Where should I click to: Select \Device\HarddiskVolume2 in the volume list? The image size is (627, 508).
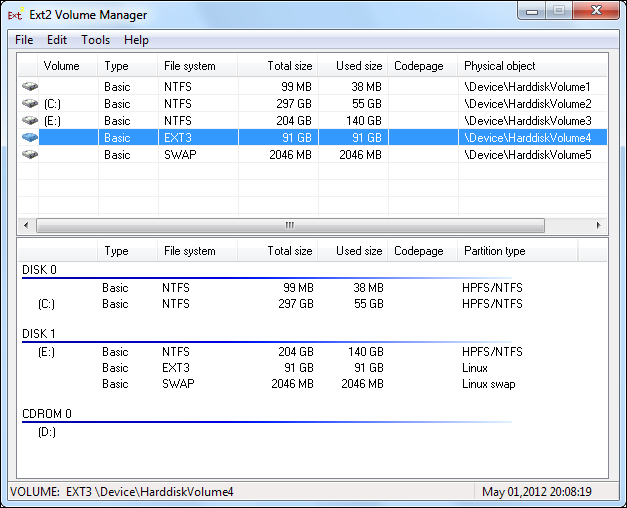coord(527,104)
